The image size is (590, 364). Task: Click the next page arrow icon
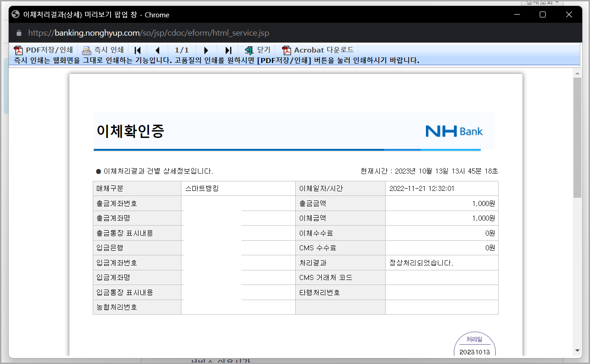click(x=206, y=50)
